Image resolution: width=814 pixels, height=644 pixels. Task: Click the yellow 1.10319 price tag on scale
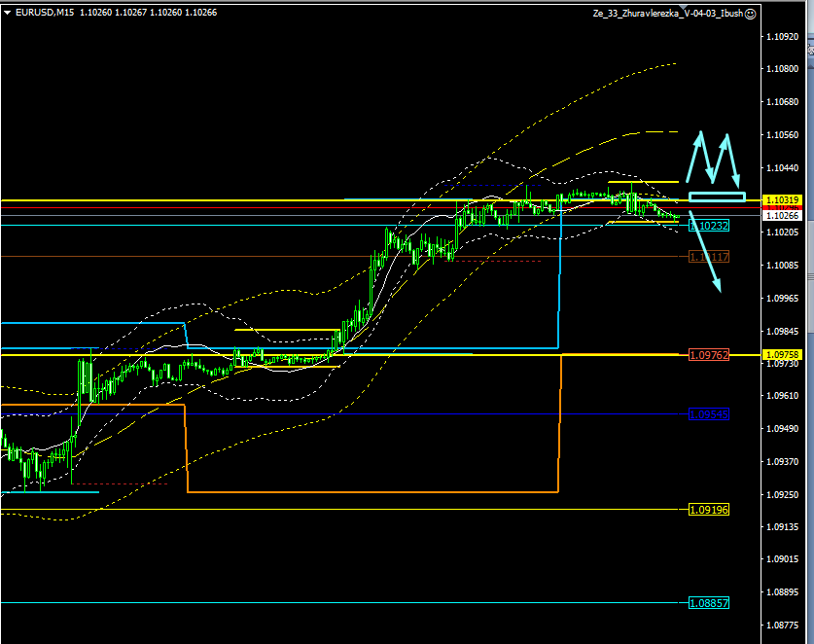pyautogui.click(x=782, y=200)
